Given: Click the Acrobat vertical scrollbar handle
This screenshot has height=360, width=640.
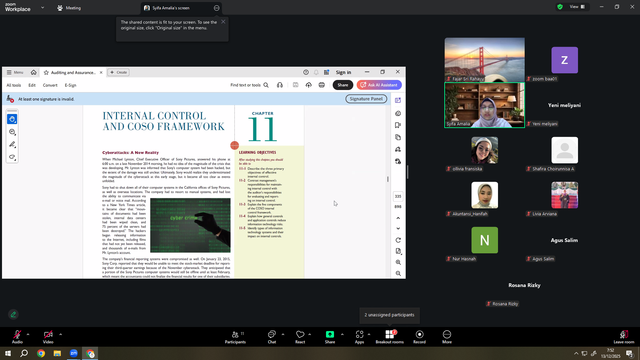Looking at the screenshot, I should (x=388, y=179).
